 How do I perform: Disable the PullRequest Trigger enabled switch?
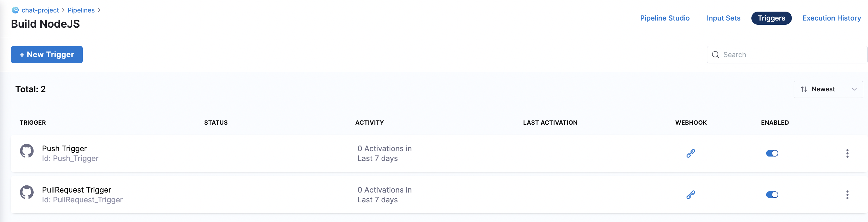pos(772,195)
